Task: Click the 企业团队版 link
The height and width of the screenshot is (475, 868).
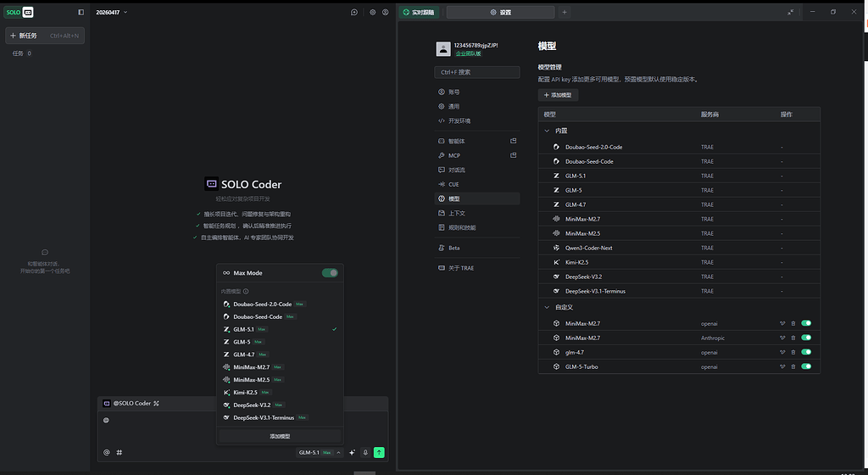Action: [x=468, y=53]
